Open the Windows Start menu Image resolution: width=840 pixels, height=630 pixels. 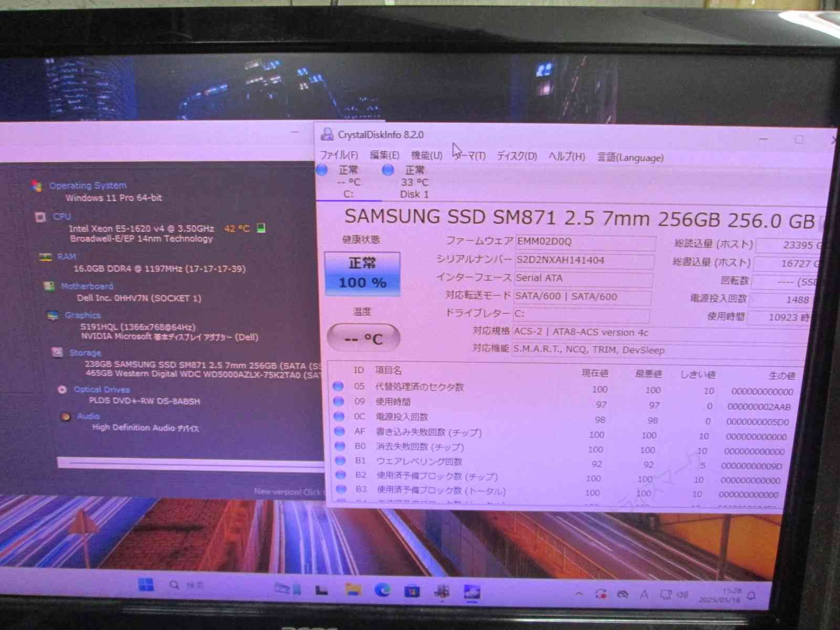click(x=146, y=584)
